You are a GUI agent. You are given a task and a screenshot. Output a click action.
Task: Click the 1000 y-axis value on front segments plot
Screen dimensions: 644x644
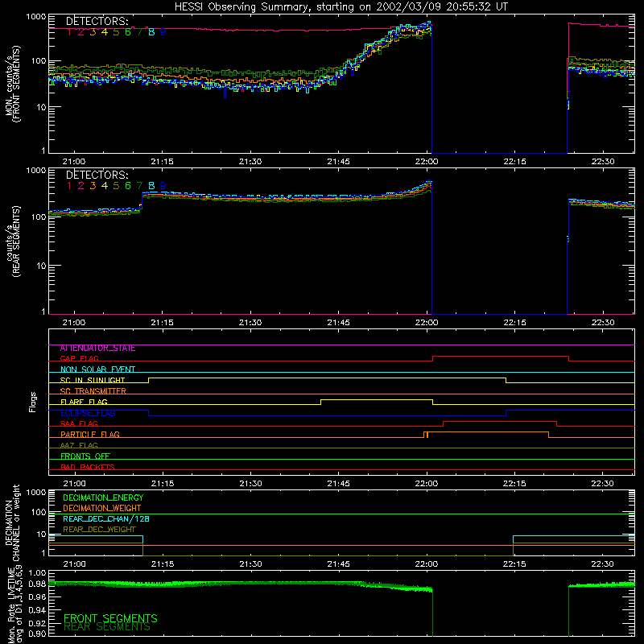tap(36, 17)
